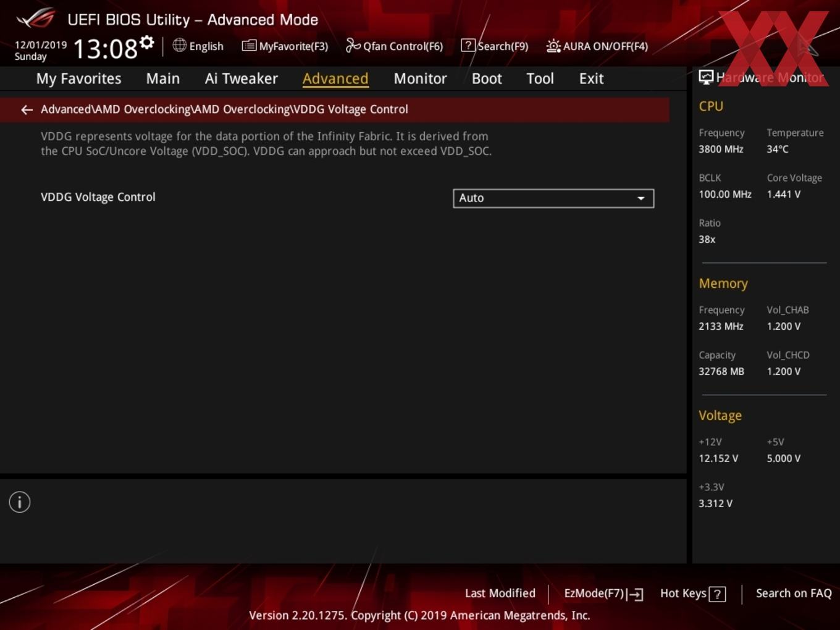Click Search on FAQ link
Image resolution: width=840 pixels, height=630 pixels.
[x=794, y=593]
